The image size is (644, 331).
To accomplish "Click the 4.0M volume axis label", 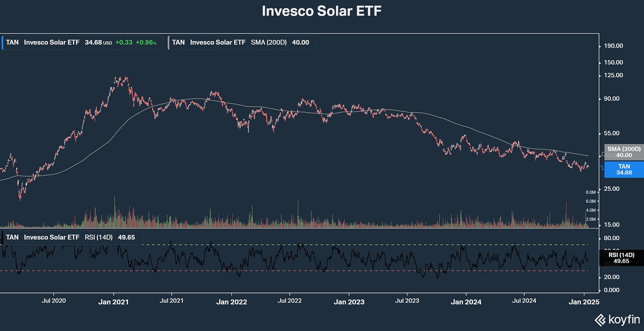I will (590, 210).
